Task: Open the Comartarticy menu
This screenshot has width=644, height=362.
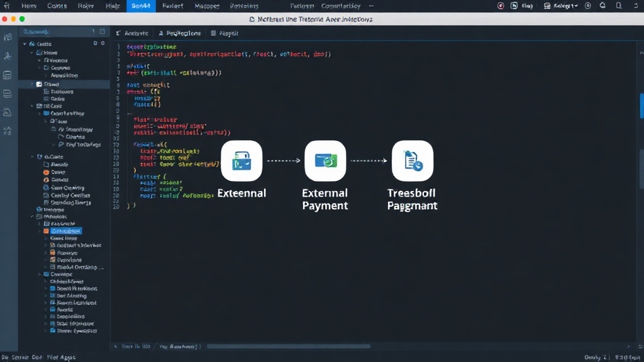Action: pos(340,6)
